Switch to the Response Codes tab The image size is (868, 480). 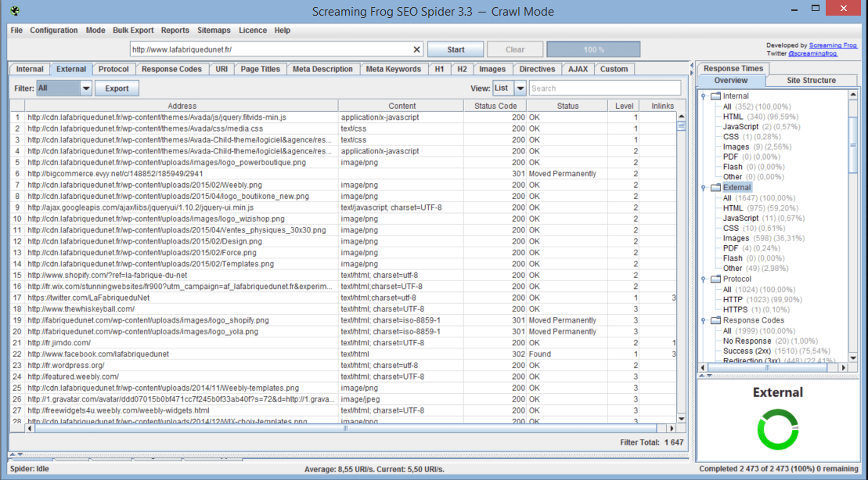[171, 69]
